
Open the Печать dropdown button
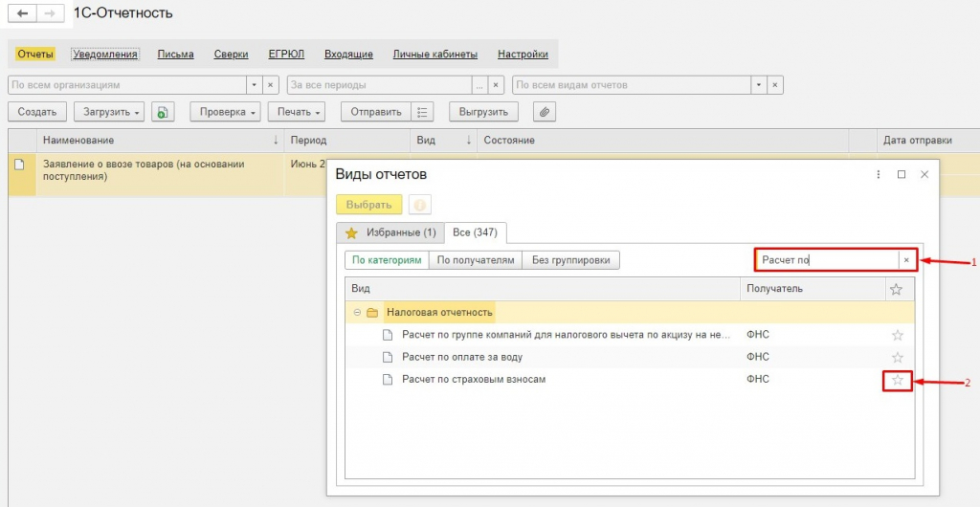click(x=297, y=112)
